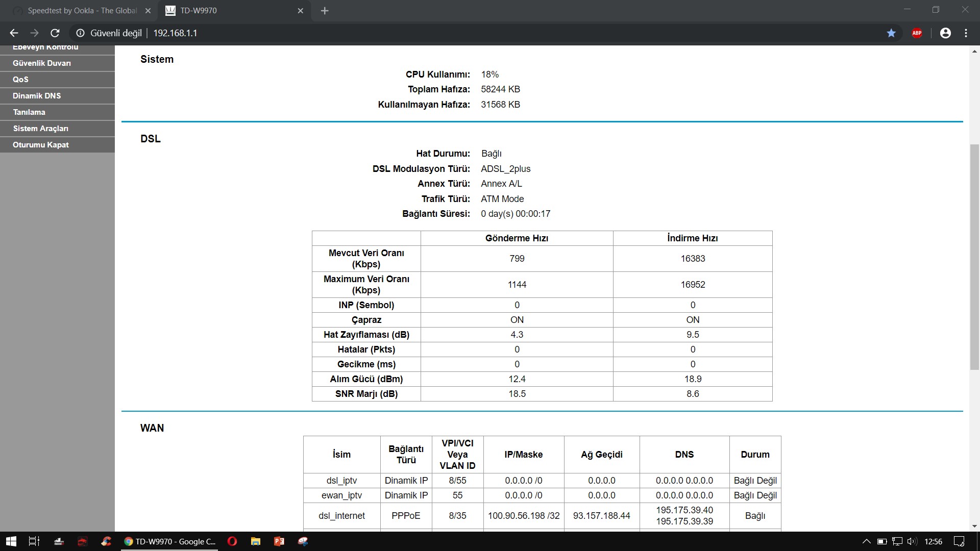This screenshot has width=980, height=551.
Task: Click the scrollbar up arrow
Action: click(x=974, y=51)
